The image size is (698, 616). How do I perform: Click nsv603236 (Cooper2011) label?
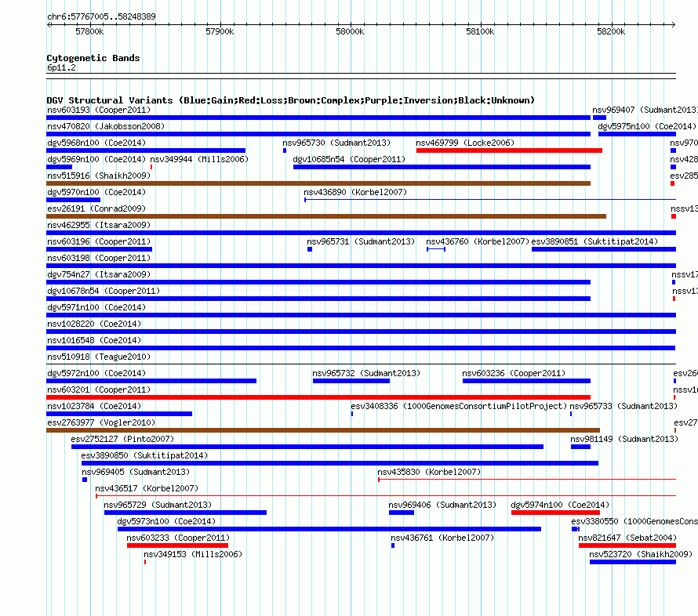click(x=514, y=373)
